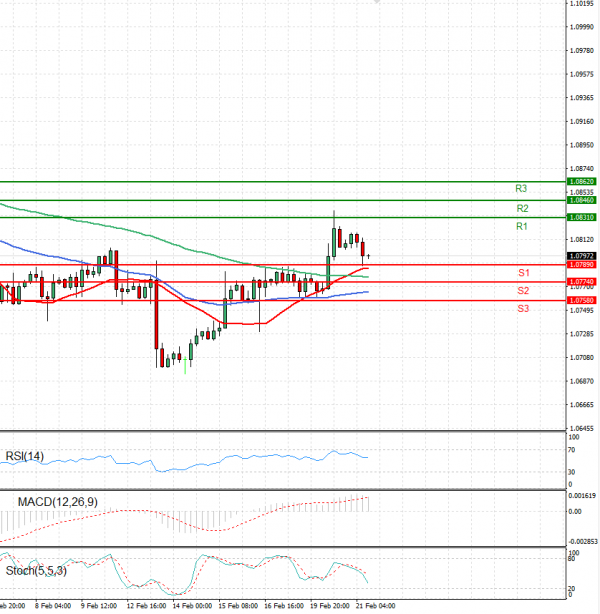Click the 16 Feb 16:00 time label
Screen dimensions: 600x614
click(x=284, y=606)
